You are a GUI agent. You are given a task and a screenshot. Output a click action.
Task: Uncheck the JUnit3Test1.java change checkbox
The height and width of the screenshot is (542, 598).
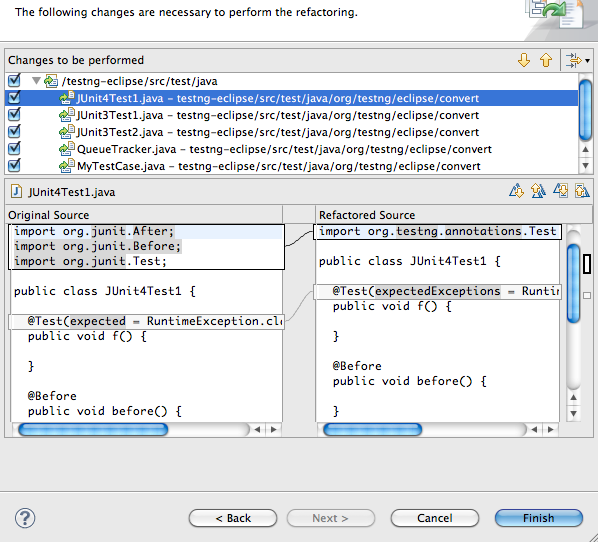[14, 114]
